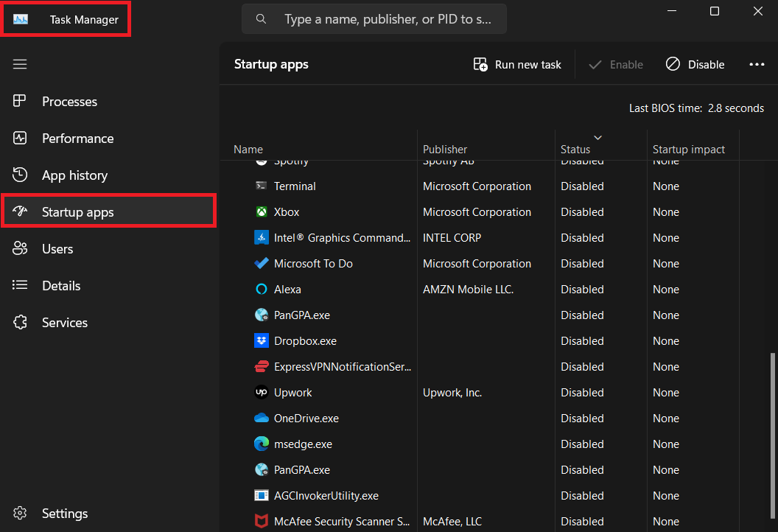Click the Task Manager app icon in title bar
This screenshot has width=778, height=532.
tap(21, 19)
